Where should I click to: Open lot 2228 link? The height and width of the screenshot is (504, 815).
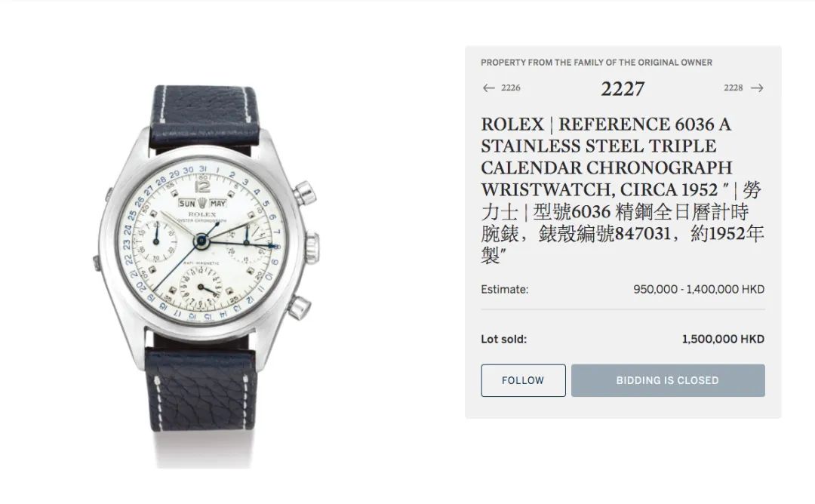pyautogui.click(x=733, y=88)
